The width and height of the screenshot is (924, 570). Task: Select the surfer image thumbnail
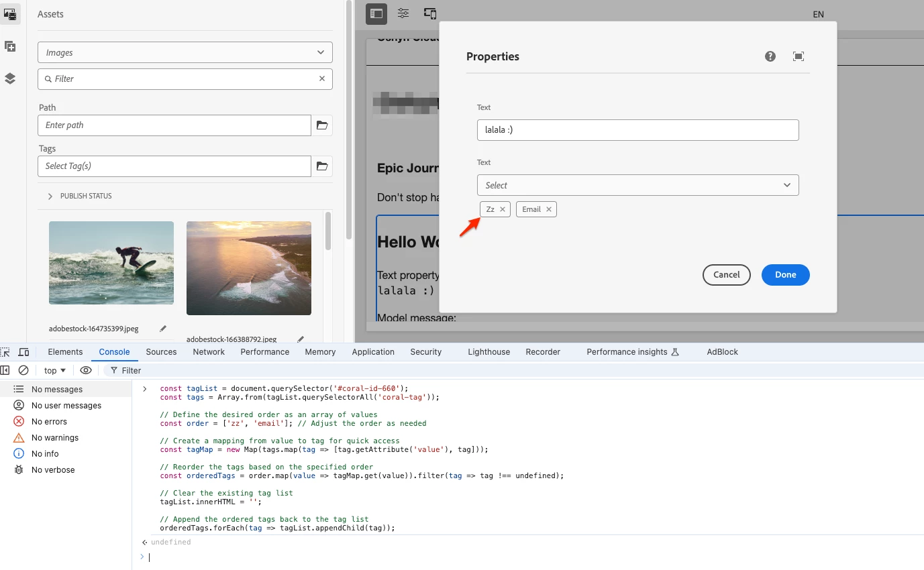pyautogui.click(x=111, y=263)
